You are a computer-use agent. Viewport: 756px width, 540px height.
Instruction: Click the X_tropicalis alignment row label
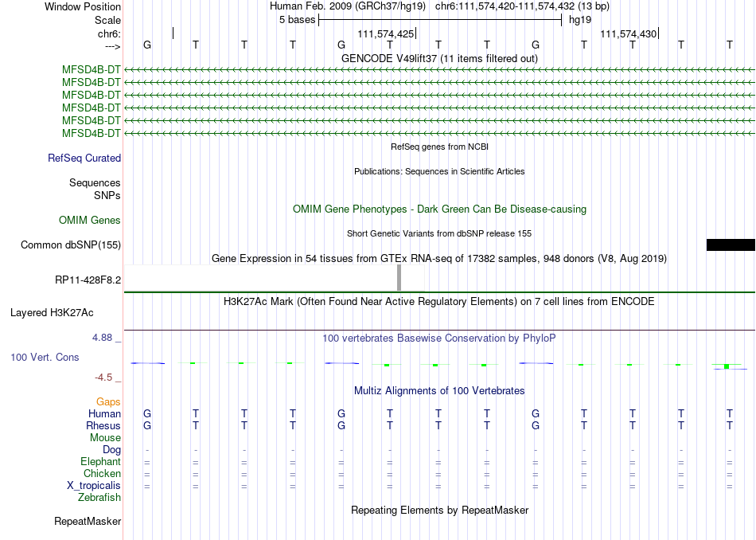pos(94,486)
